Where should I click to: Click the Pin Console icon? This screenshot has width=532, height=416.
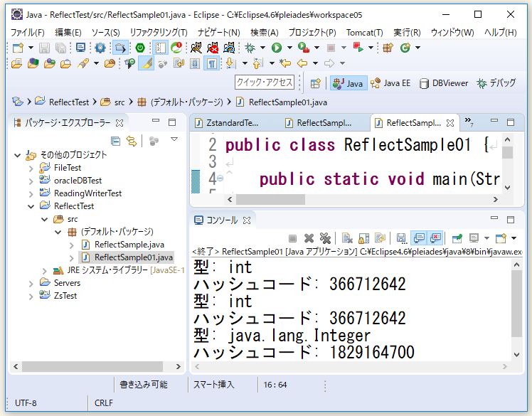[457, 238]
